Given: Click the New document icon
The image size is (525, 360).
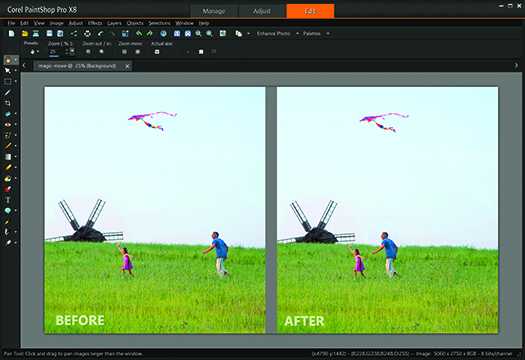Looking at the screenshot, I should pyautogui.click(x=11, y=33).
